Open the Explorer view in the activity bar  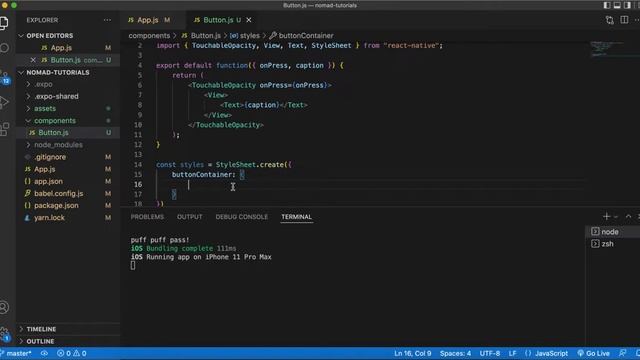click(x=4, y=23)
